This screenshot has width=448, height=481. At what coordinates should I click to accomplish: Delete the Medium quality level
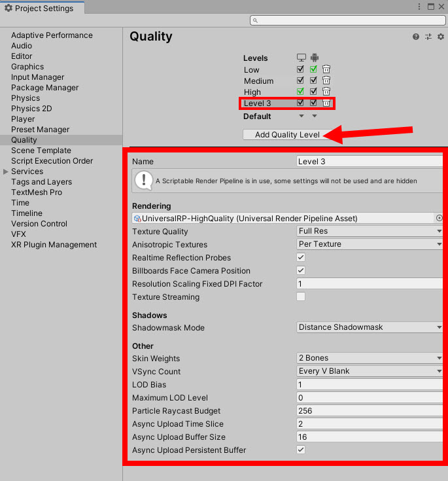pyautogui.click(x=326, y=80)
